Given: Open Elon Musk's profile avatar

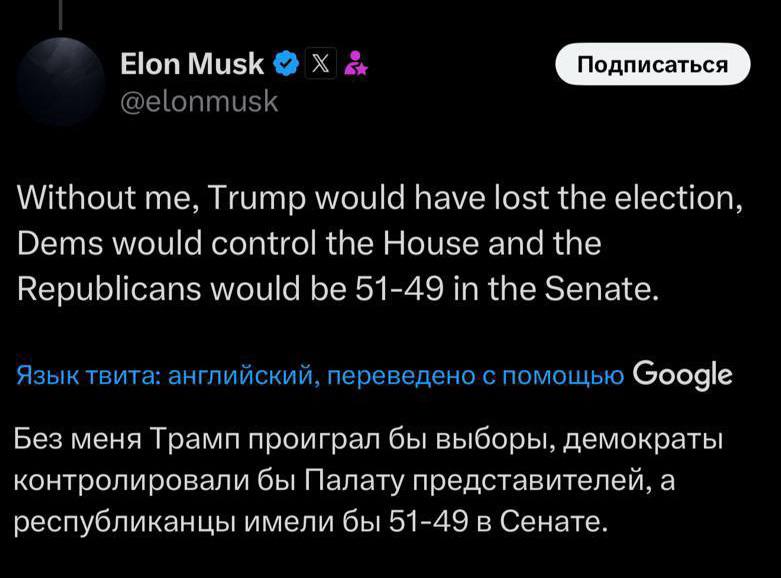Looking at the screenshot, I should coord(60,82).
